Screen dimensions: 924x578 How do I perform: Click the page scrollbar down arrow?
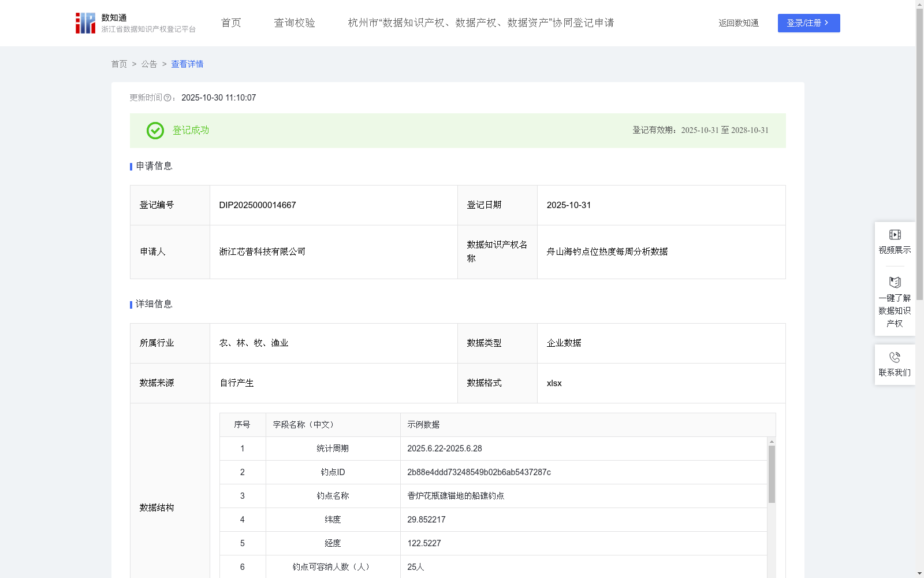(x=919, y=573)
